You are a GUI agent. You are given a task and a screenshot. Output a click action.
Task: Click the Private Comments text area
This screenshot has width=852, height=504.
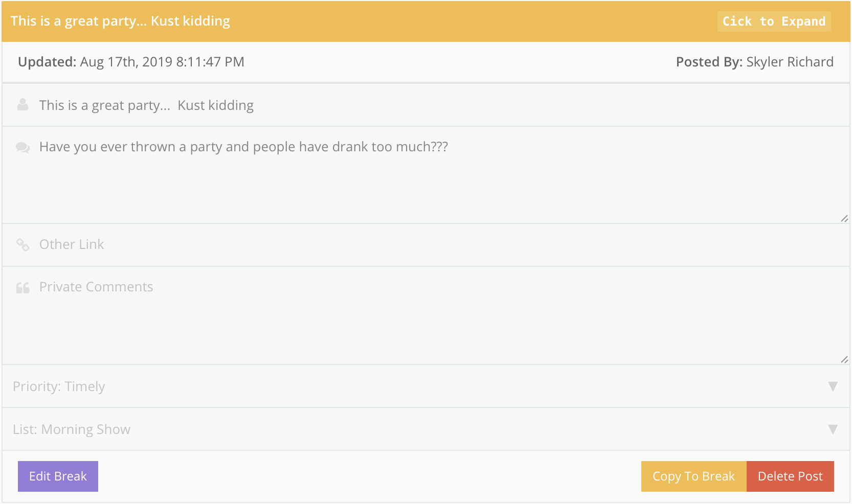click(x=409, y=317)
